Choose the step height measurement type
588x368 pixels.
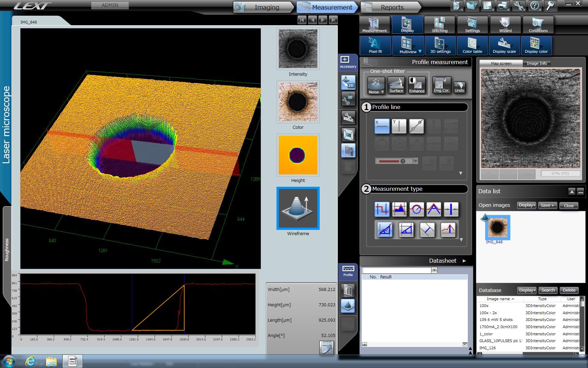click(x=382, y=209)
